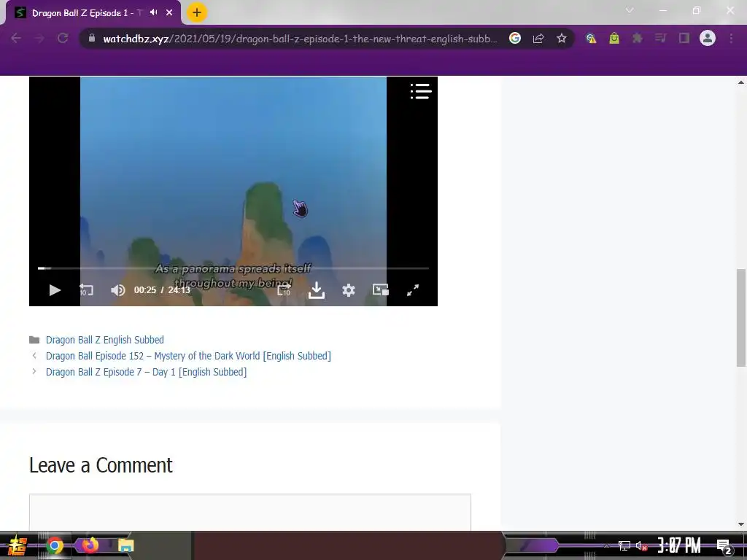Launch Firefox from the taskbar
747x560 pixels.
[90, 545]
